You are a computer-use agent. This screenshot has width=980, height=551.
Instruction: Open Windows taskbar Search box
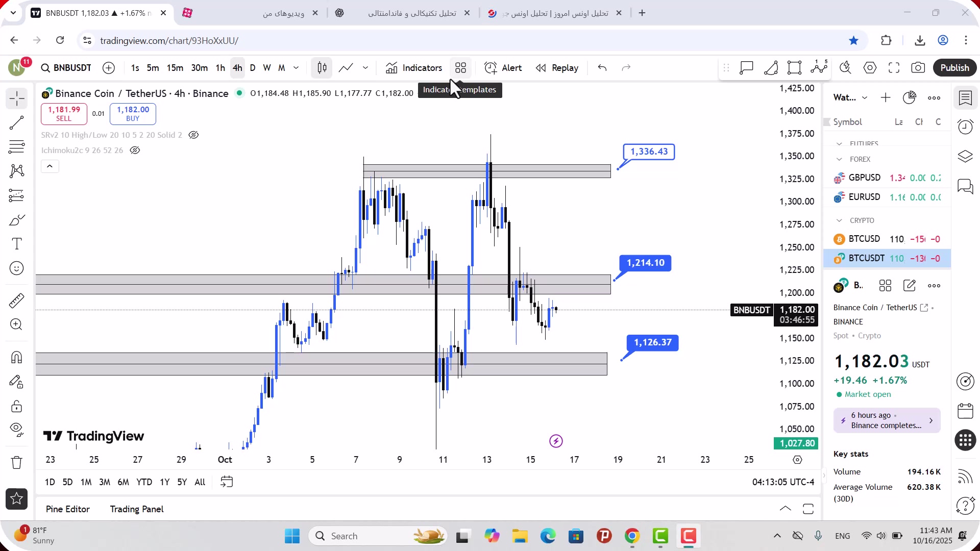pos(378,536)
